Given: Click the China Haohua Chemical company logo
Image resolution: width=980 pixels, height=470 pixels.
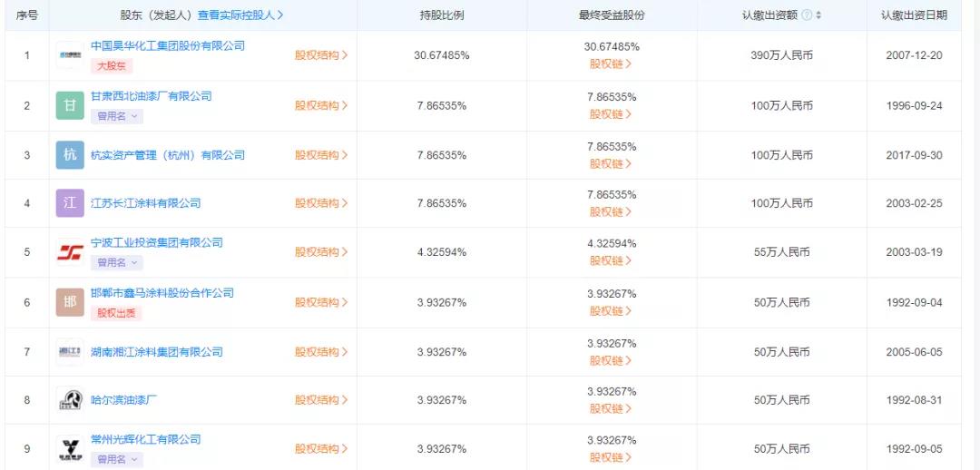Looking at the screenshot, I should coord(70,55).
